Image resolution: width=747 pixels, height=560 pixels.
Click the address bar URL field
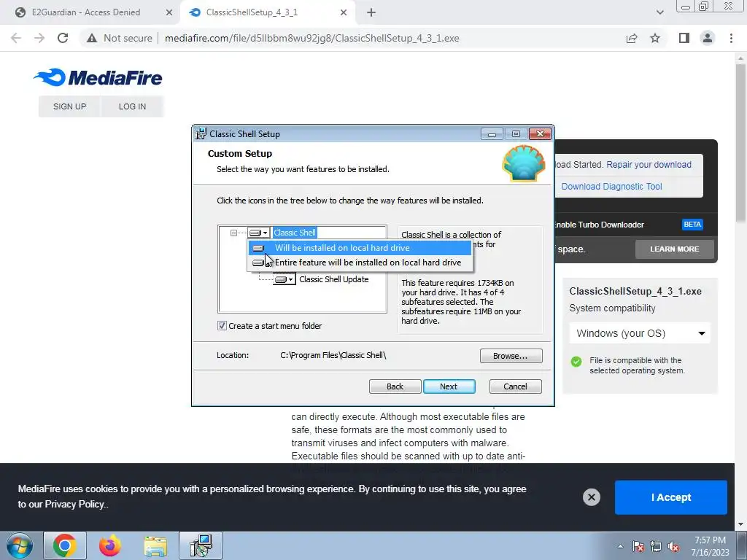click(311, 38)
